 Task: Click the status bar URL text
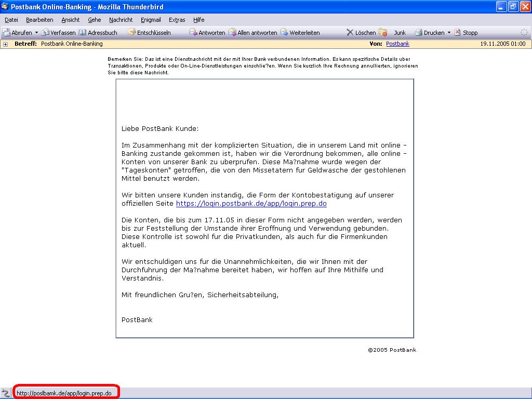point(64,393)
